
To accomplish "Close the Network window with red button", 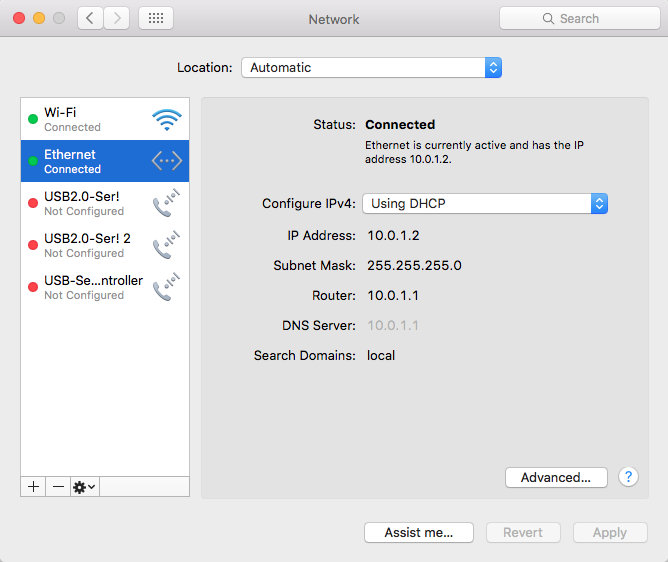I will point(19,18).
